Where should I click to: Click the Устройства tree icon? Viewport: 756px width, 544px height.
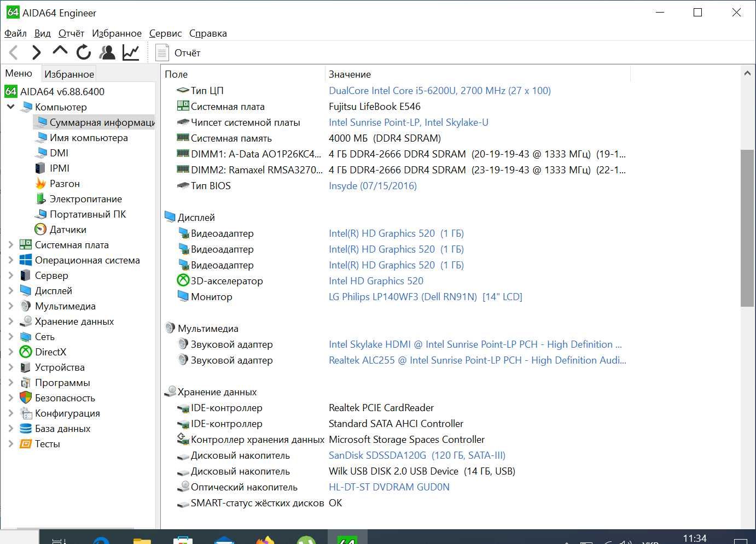(26, 367)
